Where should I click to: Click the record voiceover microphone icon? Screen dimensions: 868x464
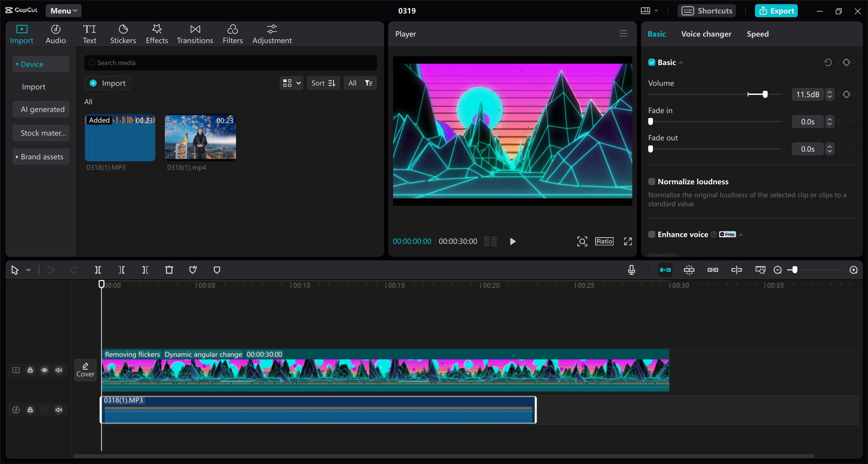pyautogui.click(x=631, y=270)
